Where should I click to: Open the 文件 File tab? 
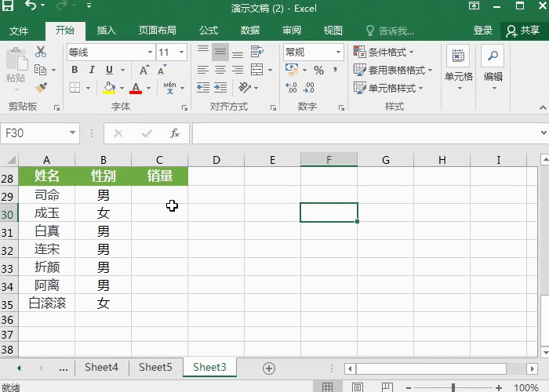pos(19,31)
